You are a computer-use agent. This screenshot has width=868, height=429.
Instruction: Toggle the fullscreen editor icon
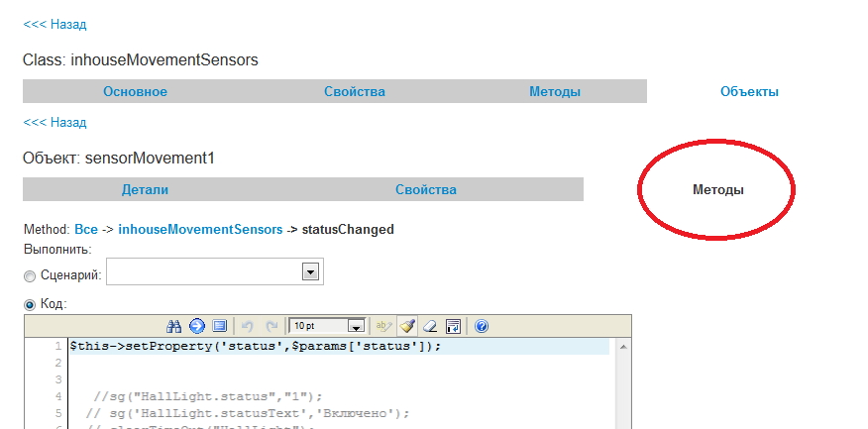point(220,326)
